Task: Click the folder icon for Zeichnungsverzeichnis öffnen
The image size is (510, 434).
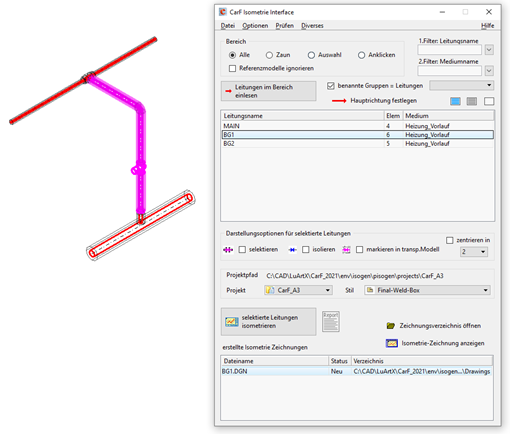Action: (391, 326)
